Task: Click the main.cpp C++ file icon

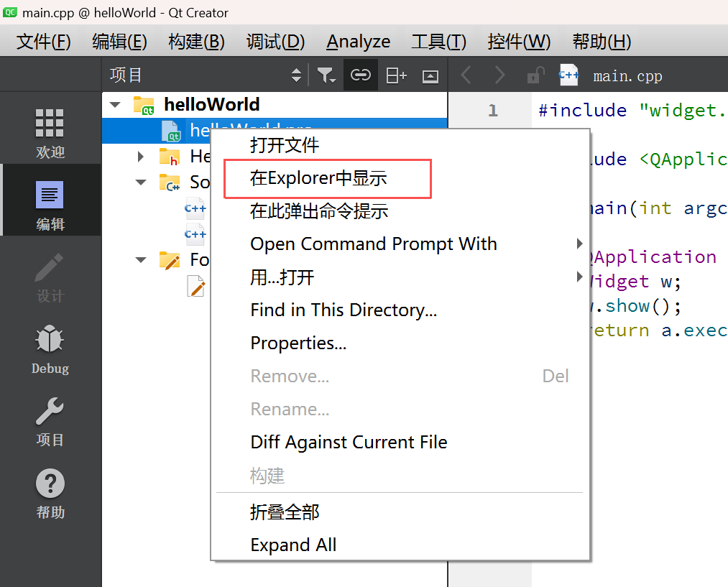Action: [568, 75]
